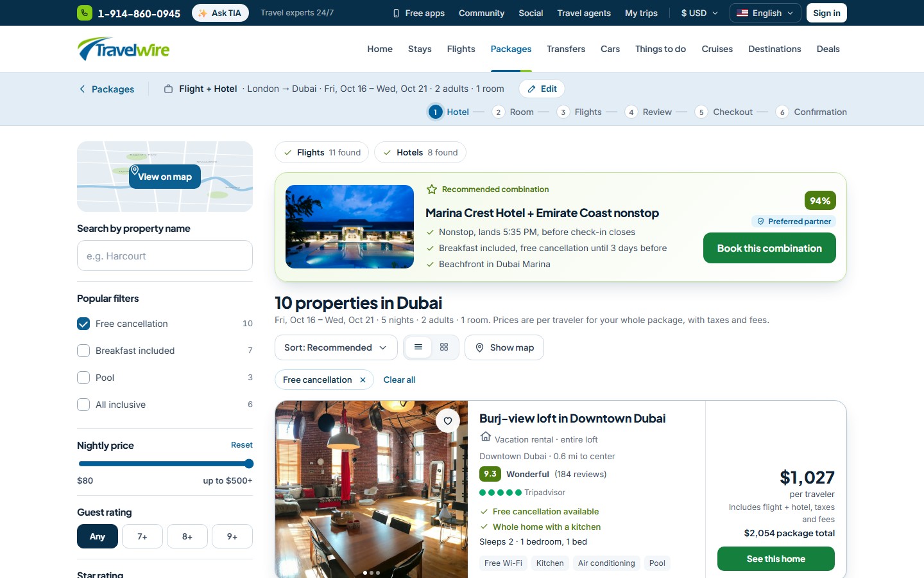Select step 4 Review
Image resolution: width=924 pixels, height=578 pixels.
coord(648,112)
